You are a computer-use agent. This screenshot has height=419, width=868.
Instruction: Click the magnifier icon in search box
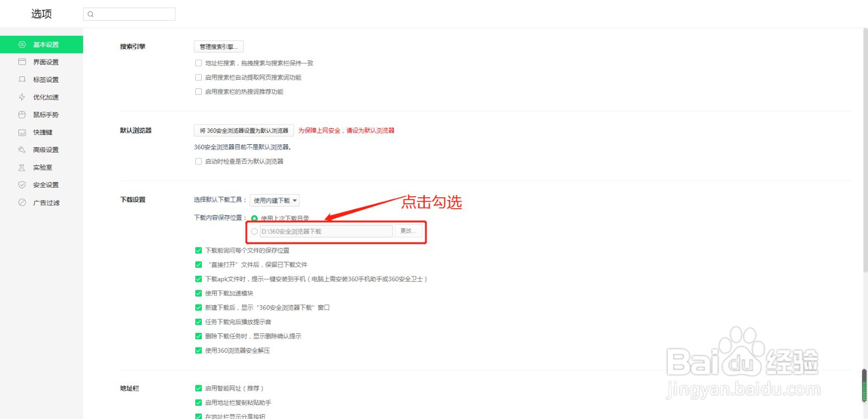(91, 14)
